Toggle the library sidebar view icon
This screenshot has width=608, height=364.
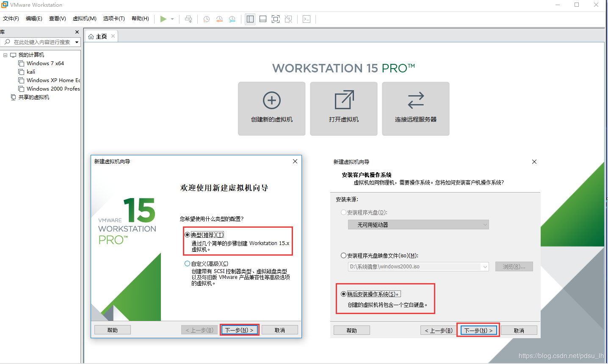[250, 19]
